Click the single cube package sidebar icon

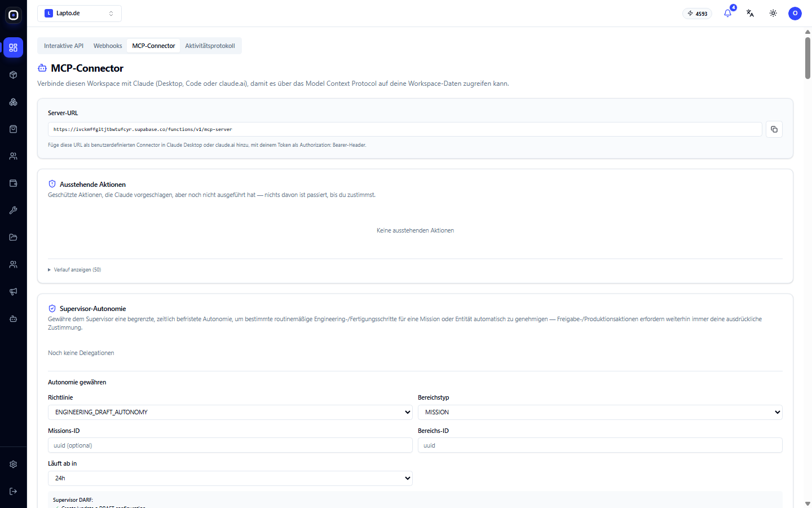tap(13, 75)
